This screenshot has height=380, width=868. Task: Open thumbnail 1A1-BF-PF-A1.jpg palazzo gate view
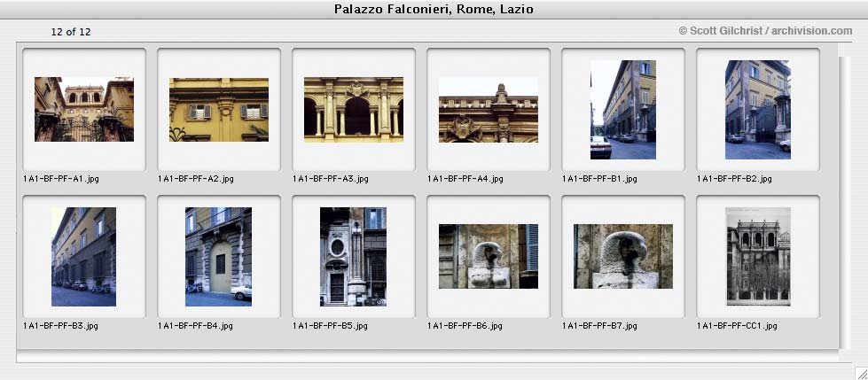pyautogui.click(x=84, y=110)
